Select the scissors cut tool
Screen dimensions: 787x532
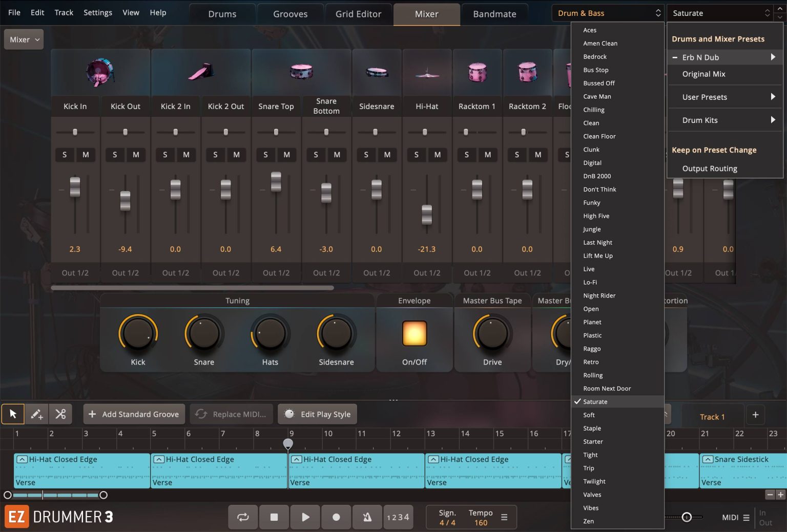(x=60, y=414)
